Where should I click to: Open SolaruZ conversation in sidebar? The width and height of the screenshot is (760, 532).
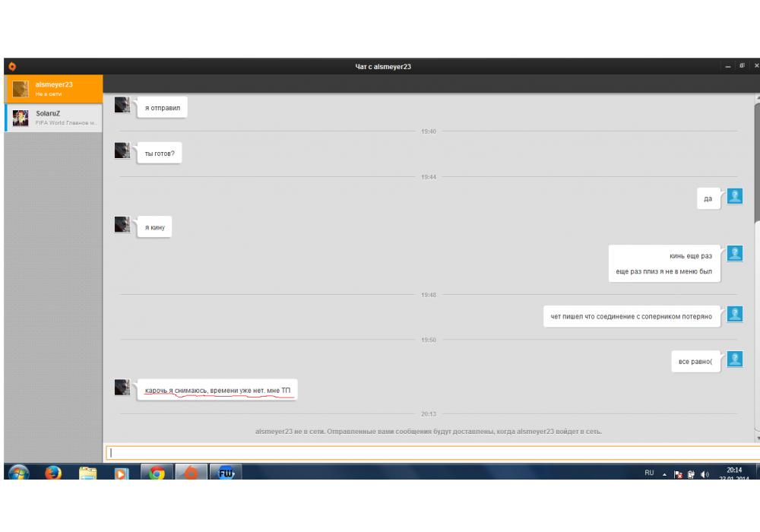pyautogui.click(x=53, y=118)
